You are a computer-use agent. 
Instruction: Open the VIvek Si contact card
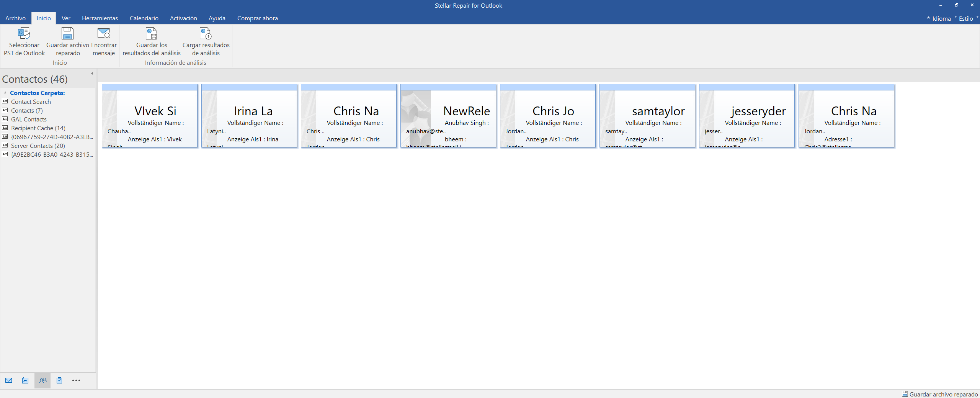tap(150, 116)
